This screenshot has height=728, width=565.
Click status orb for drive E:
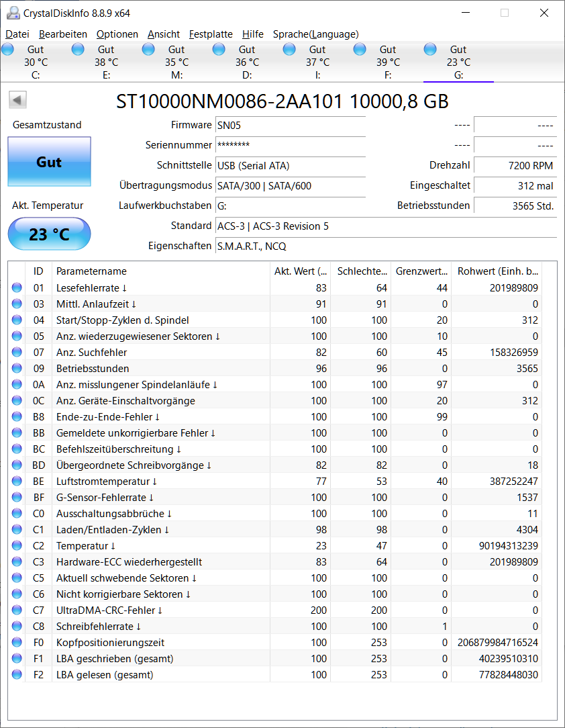78,49
